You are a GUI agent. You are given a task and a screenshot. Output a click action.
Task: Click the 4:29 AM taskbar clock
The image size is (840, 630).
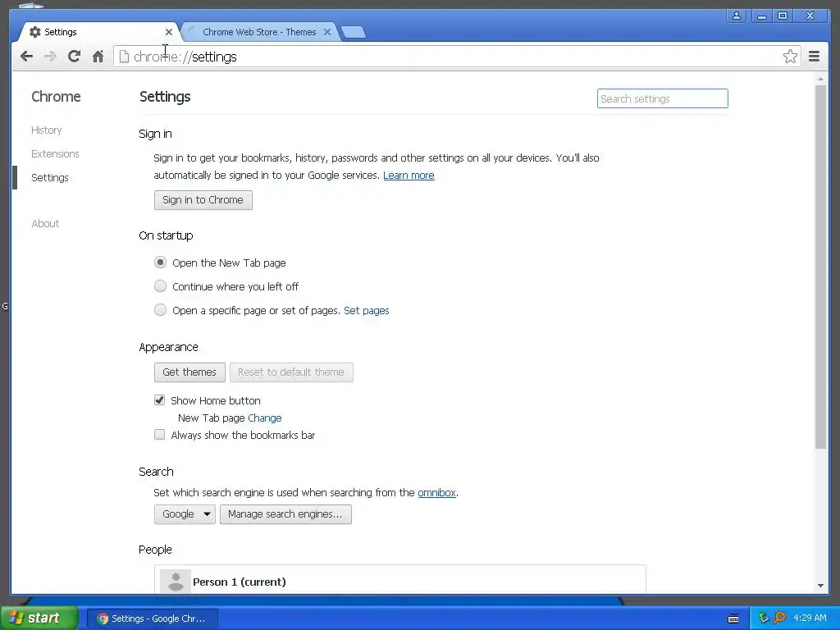(810, 618)
